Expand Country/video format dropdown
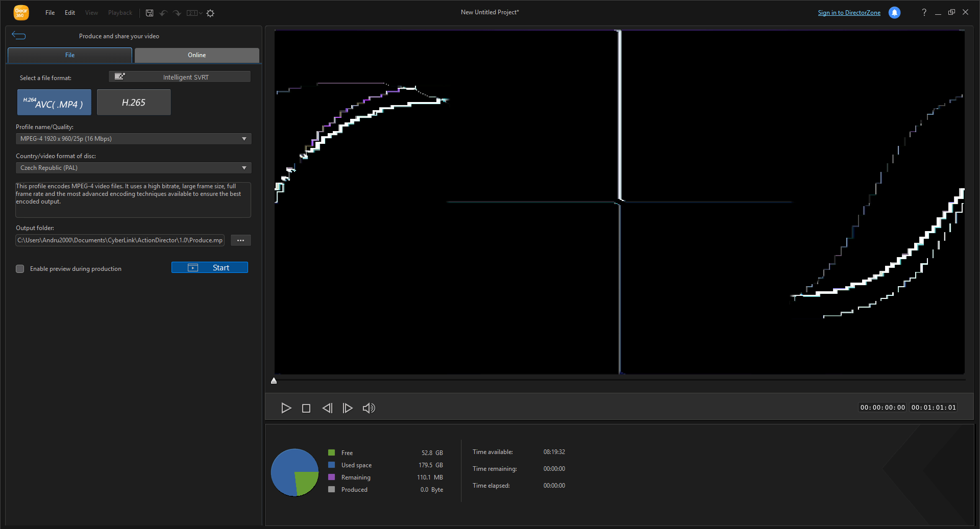The width and height of the screenshot is (980, 529). coord(134,168)
